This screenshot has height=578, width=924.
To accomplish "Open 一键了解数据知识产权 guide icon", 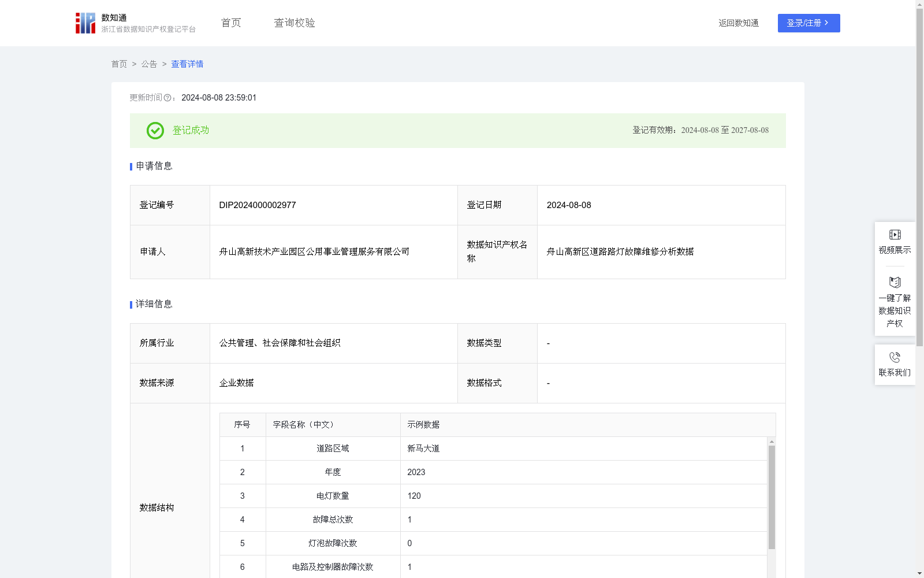I will pos(895,283).
